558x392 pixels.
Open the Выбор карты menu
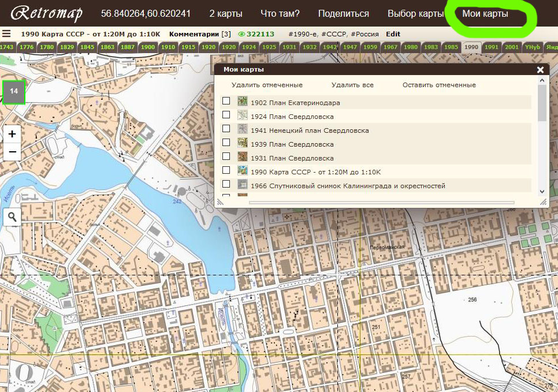tap(415, 13)
